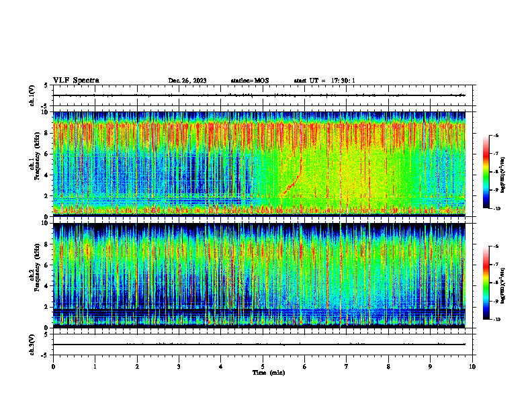Click time axis tick label "3"
Image resolution: width=532 pixels, height=411 pixels.
tap(179, 367)
